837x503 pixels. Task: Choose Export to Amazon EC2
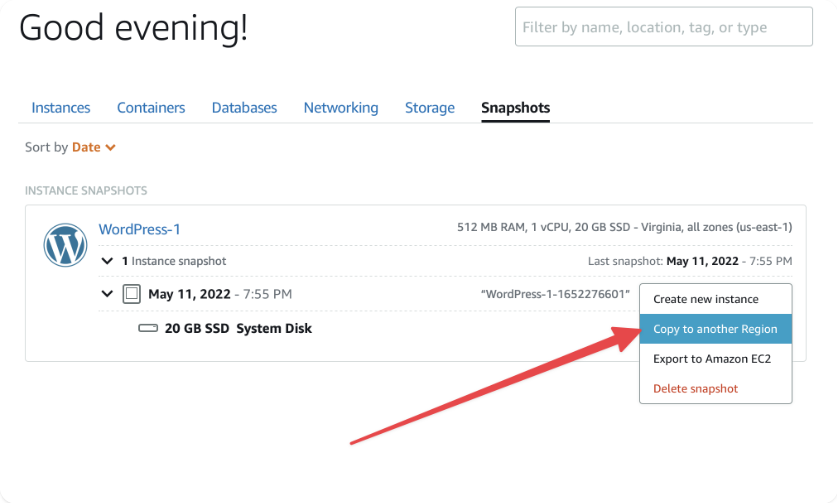tap(715, 359)
